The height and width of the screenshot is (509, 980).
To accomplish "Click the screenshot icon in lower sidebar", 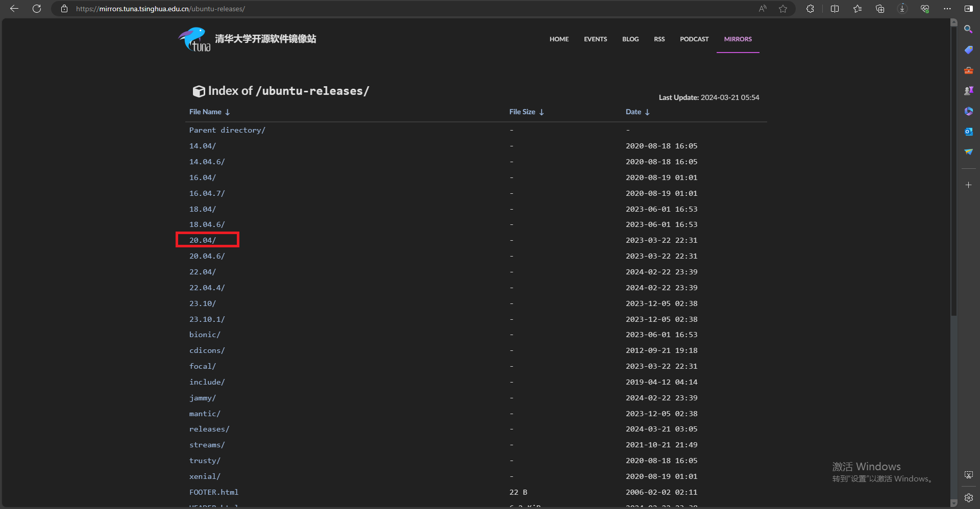I will 968,475.
